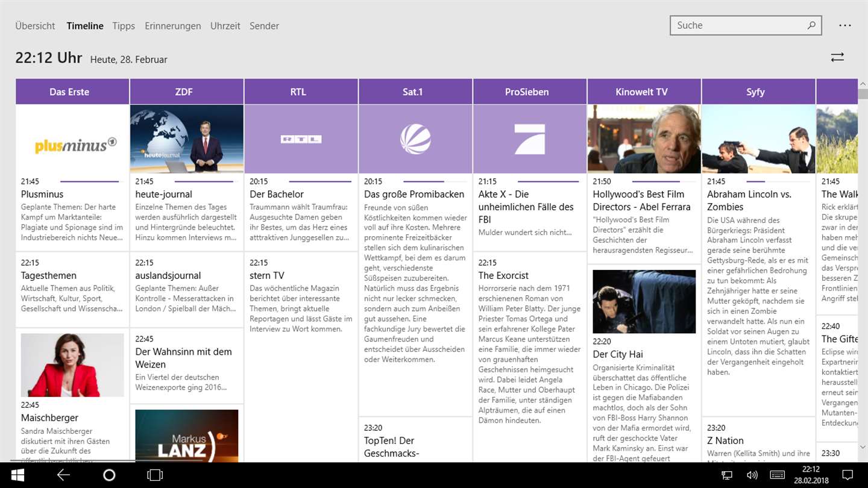
Task: Open the Maischberger portrait thumbnail
Action: click(x=72, y=365)
